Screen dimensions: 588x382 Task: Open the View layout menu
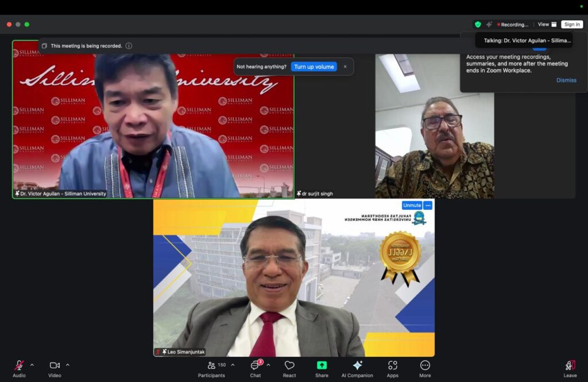point(547,25)
